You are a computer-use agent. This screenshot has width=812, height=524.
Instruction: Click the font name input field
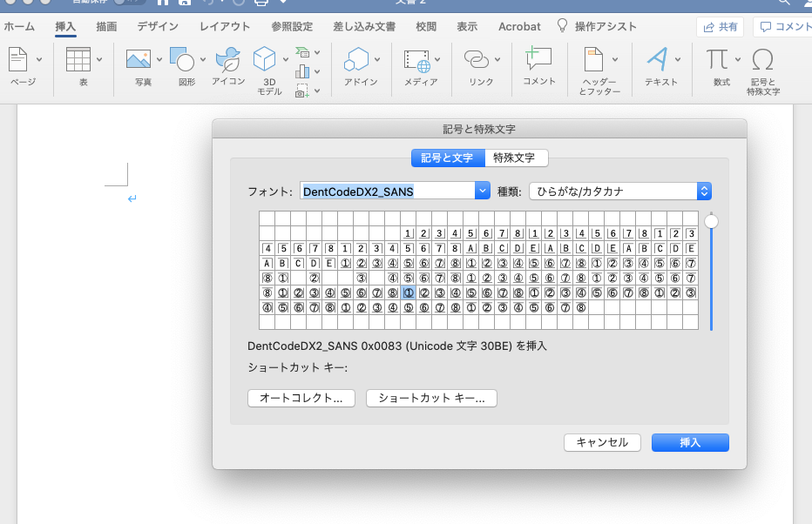pyautogui.click(x=388, y=191)
